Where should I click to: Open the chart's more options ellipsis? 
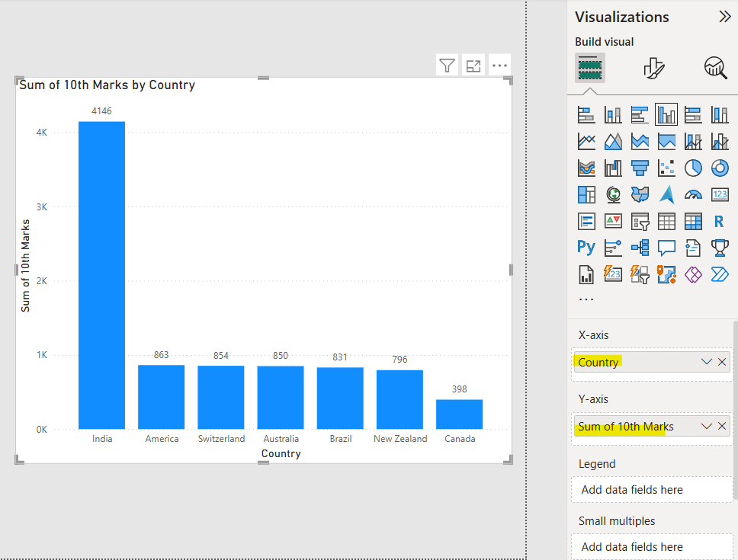pos(499,66)
